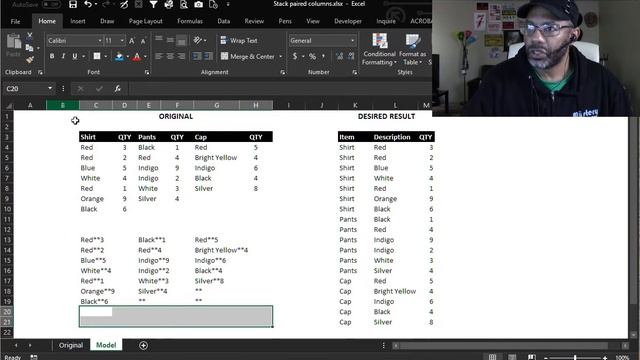
Task: Open the Orientation text angle button
Action: (198, 40)
